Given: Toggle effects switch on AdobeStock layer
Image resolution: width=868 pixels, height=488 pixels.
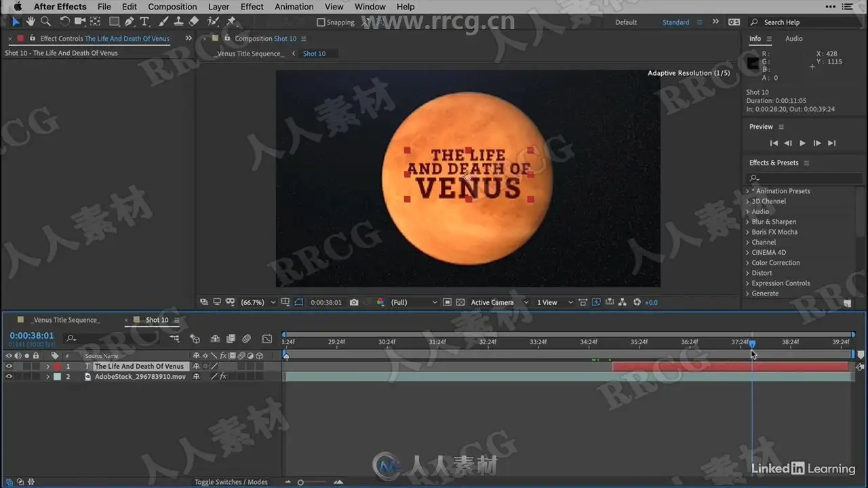Looking at the screenshot, I should (223, 377).
